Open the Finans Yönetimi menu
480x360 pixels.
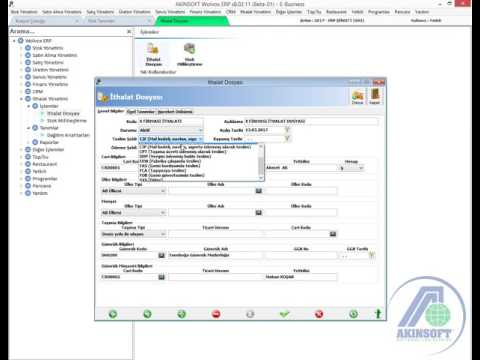click(205, 12)
